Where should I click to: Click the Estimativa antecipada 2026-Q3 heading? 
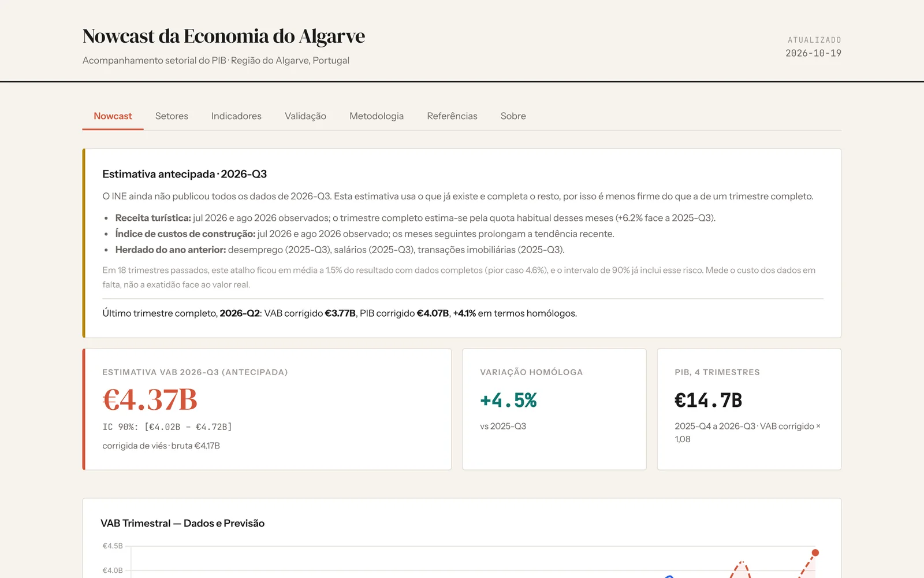(x=185, y=174)
